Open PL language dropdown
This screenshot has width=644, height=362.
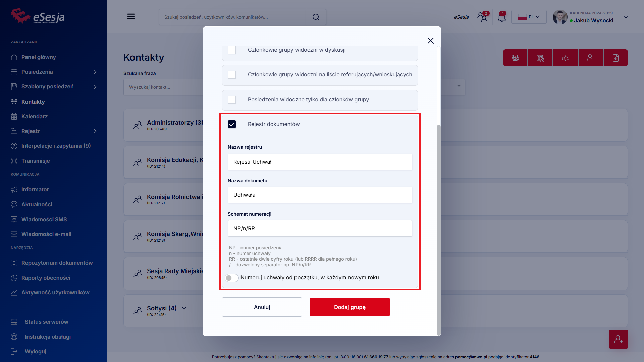coord(529,17)
